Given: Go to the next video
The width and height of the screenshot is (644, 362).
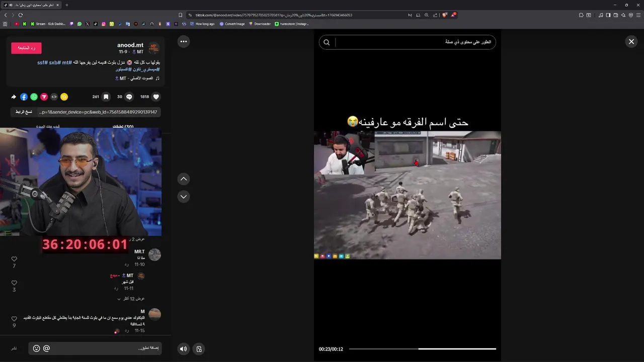Looking at the screenshot, I should (184, 197).
